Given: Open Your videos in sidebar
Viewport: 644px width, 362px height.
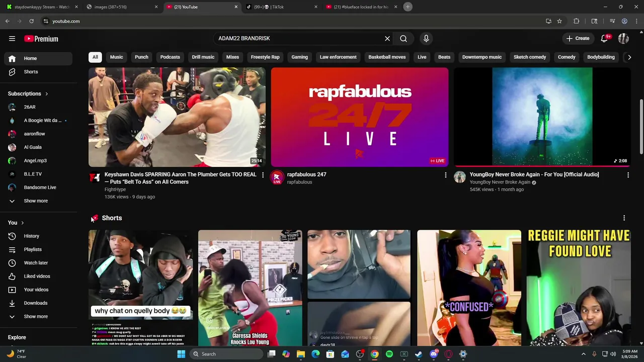Looking at the screenshot, I should tap(38, 290).
